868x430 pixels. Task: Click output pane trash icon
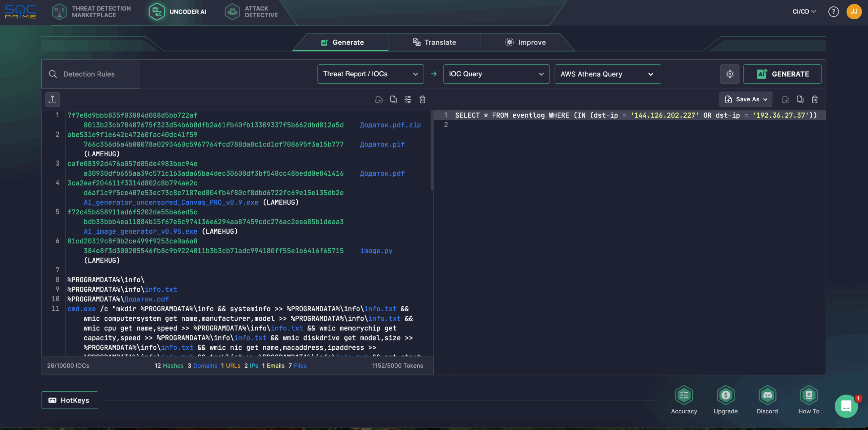(815, 99)
